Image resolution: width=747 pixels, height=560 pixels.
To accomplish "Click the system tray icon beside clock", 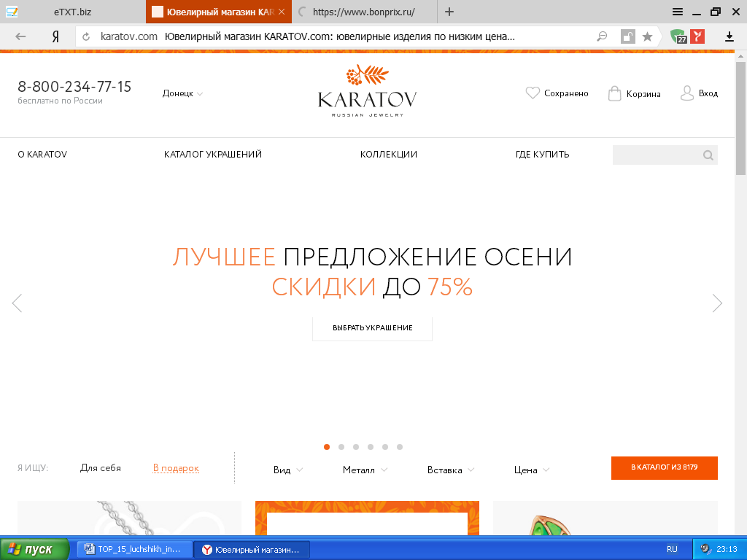I will coord(705,549).
